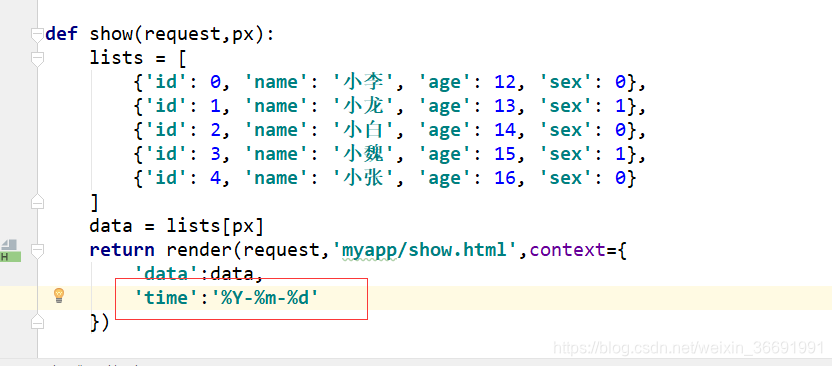Viewport: 832px width, 366px height.
Task: Click the 'myapp/show.html' template string
Action: [x=424, y=249]
